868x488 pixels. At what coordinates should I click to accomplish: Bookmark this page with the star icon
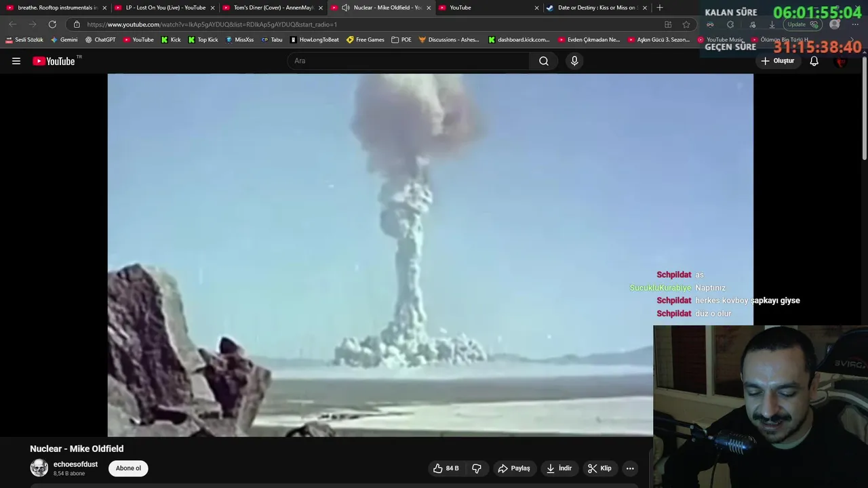(686, 24)
